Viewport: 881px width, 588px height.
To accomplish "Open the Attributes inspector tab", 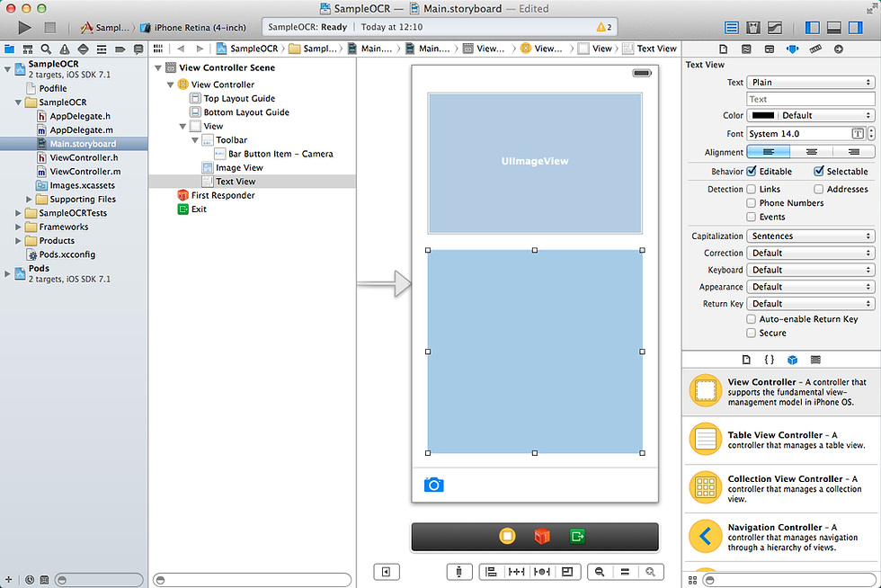I will [x=792, y=49].
